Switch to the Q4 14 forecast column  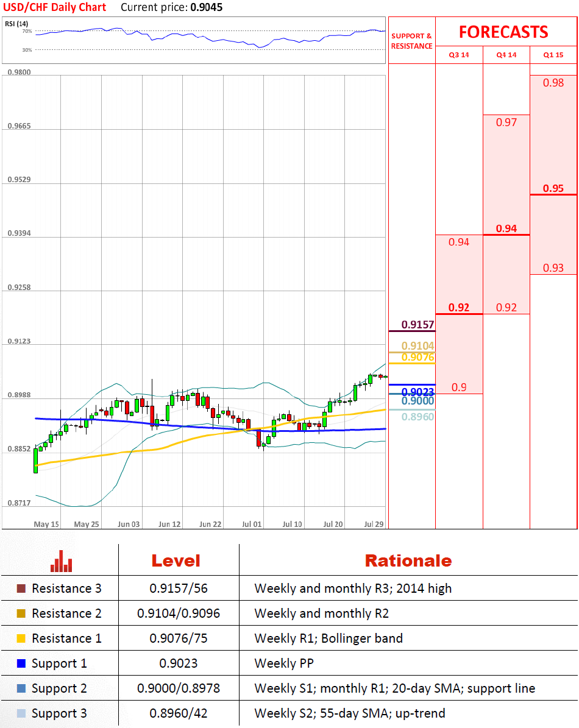point(506,55)
